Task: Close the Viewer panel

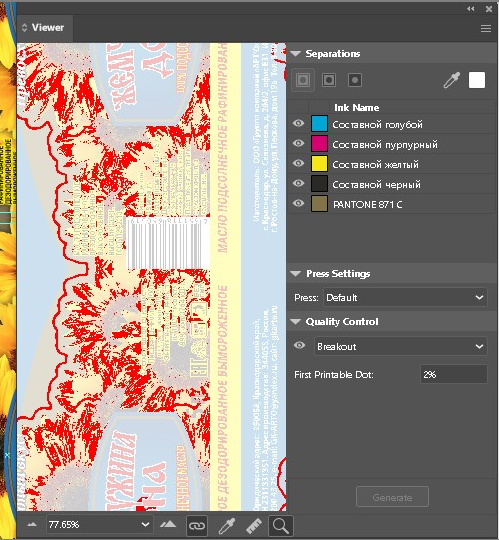Action: [489, 9]
